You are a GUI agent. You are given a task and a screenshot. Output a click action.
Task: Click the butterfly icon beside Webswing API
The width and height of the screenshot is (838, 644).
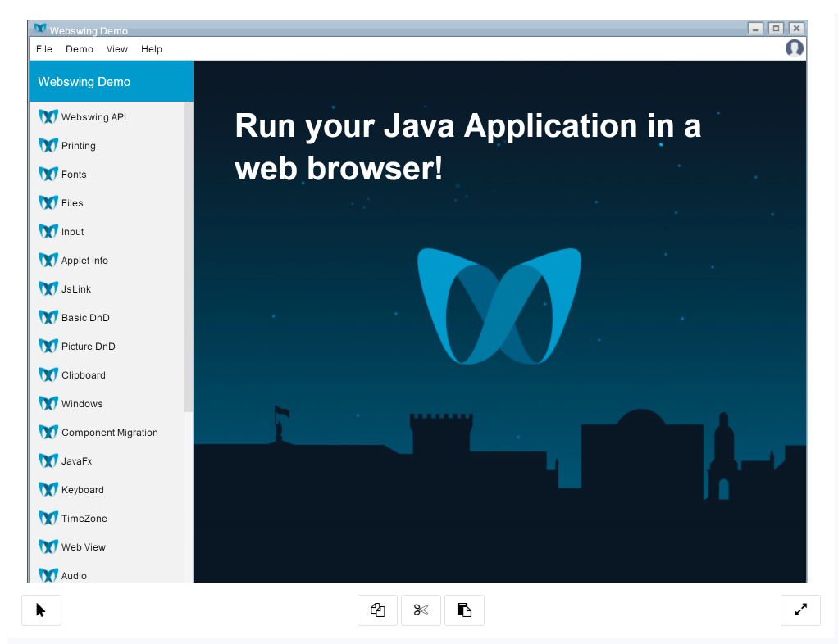(x=48, y=116)
